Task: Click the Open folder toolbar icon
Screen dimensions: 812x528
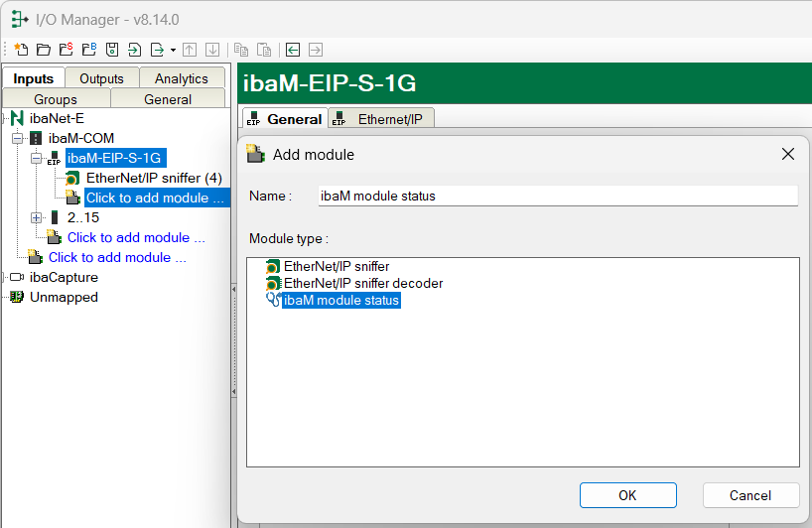Action: (44, 50)
